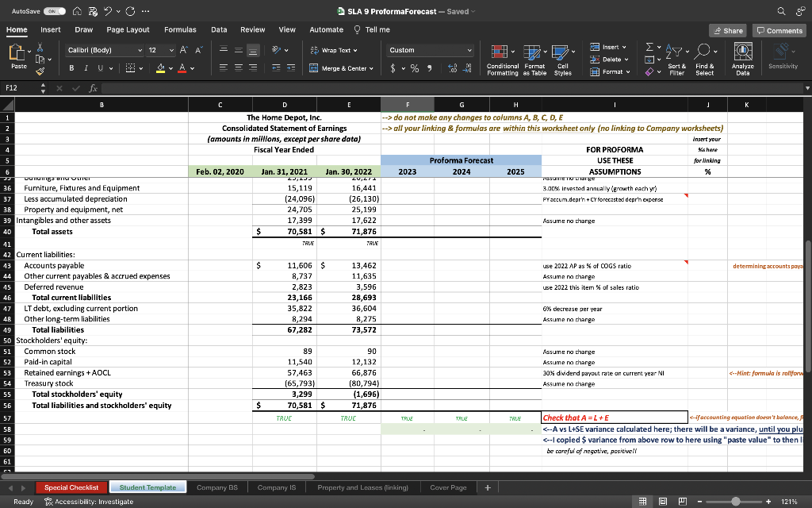Open the Review ribbon tab
The width and height of the screenshot is (812, 508).
(253, 29)
